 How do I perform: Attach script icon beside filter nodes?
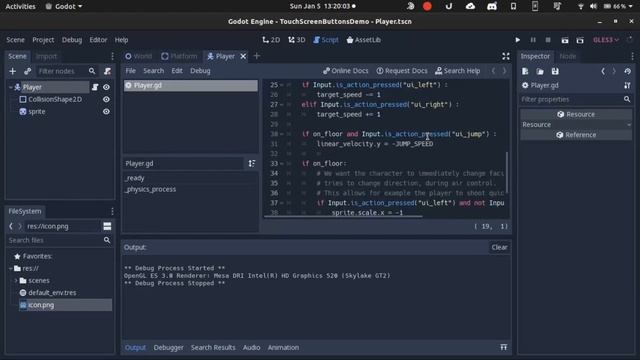107,71
